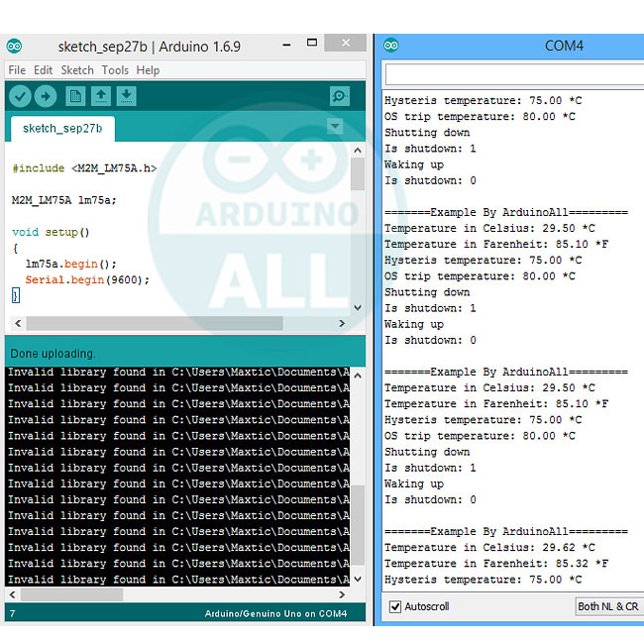644x644 pixels.
Task: Click Arduino/Genuino Uno on COM4 status text
Action: coord(276,613)
